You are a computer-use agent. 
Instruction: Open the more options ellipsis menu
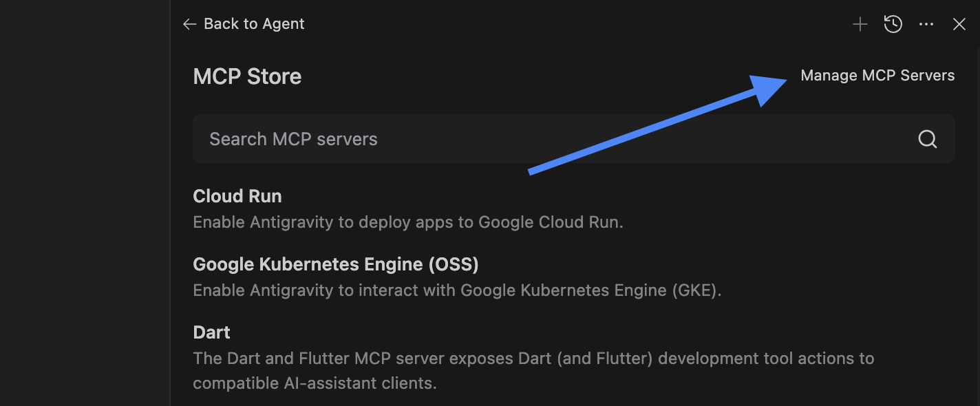click(926, 25)
